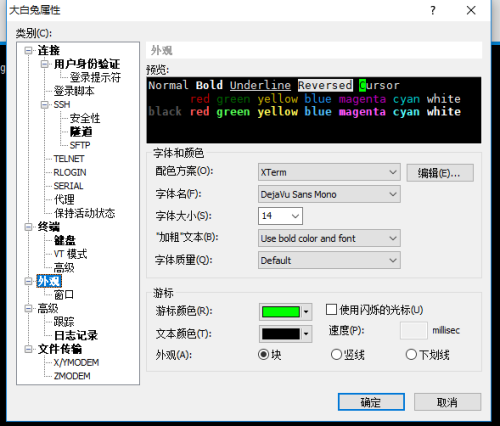This screenshot has width=500, height=426.
Task: Open the 字体名 DejaVu Sans Mono dropdown
Action: [329, 194]
